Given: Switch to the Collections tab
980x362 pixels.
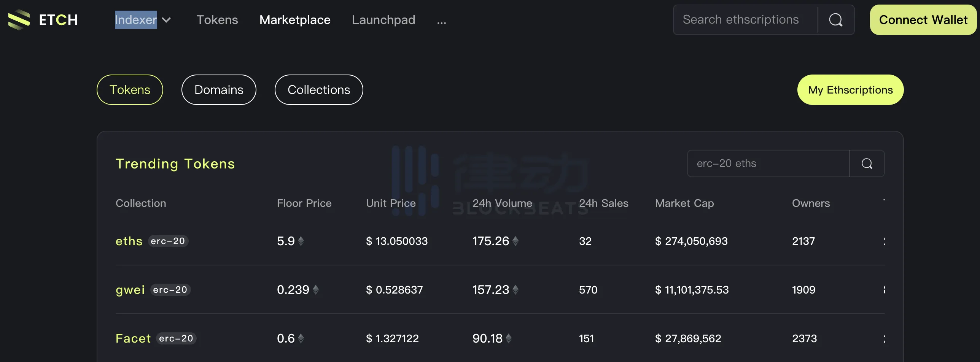Looking at the screenshot, I should click(x=318, y=90).
